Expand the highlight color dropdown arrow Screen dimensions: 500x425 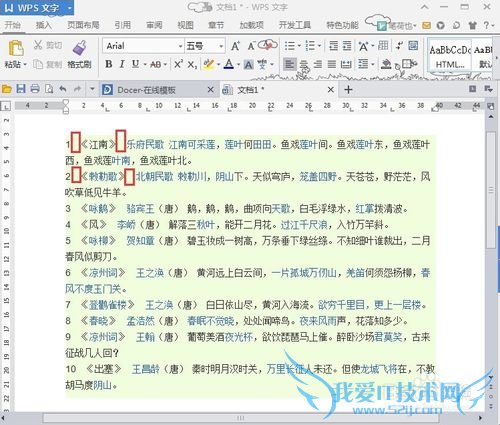(x=218, y=64)
